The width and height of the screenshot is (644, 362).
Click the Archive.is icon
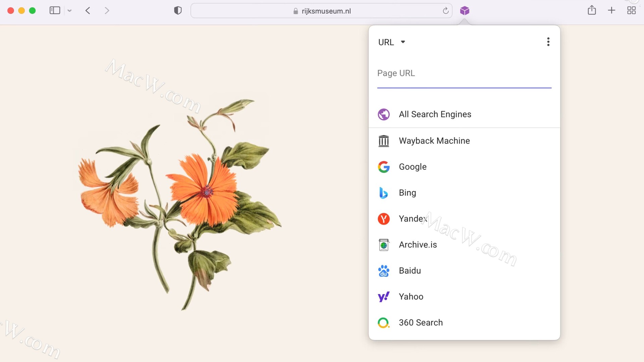coord(384,245)
